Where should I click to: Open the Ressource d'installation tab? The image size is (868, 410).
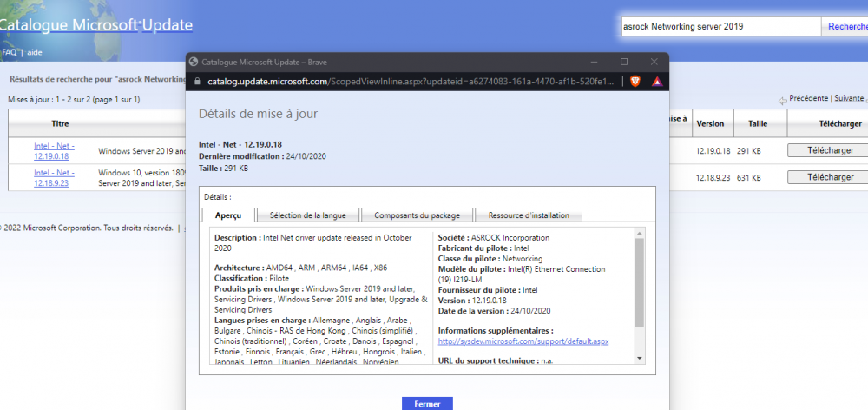pyautogui.click(x=529, y=215)
